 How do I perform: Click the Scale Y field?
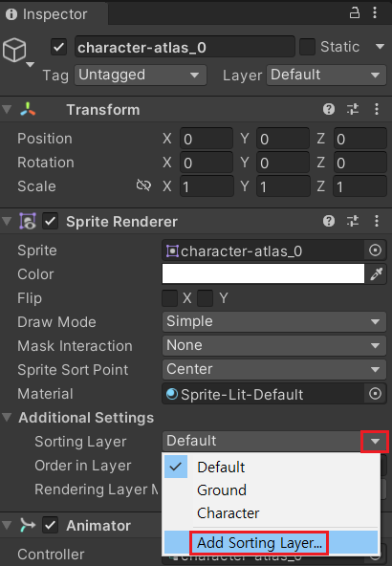283,186
